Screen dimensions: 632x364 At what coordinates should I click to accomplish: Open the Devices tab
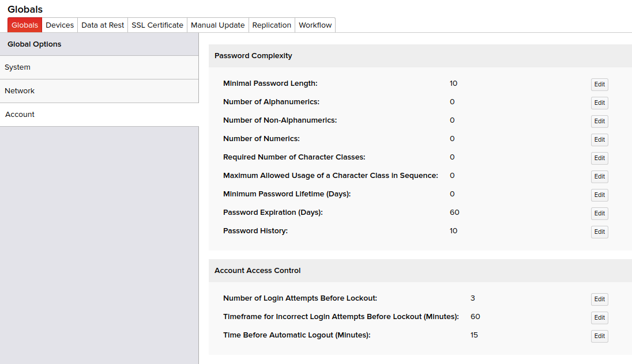[60, 25]
